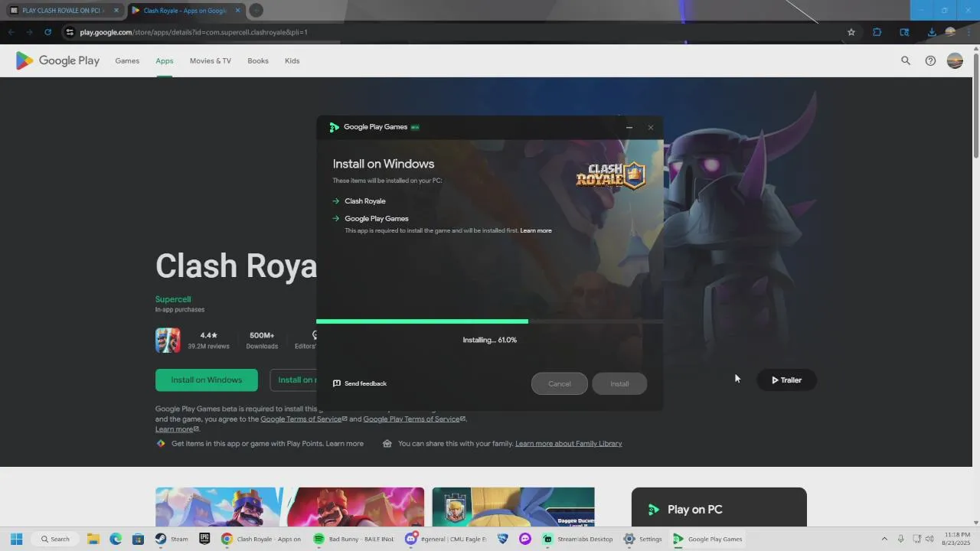
Task: Open Settings from the taskbar
Action: 643,539
